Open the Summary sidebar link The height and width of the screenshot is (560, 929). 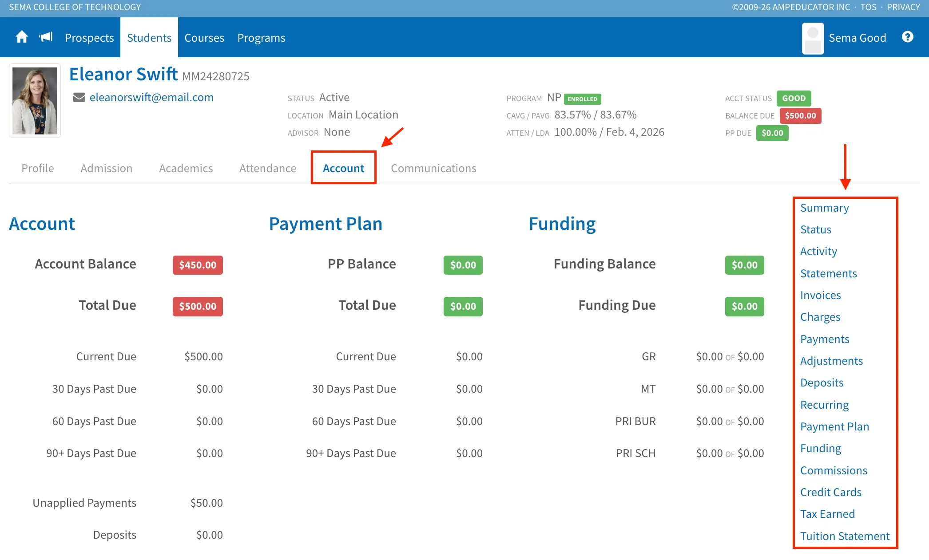pos(824,208)
